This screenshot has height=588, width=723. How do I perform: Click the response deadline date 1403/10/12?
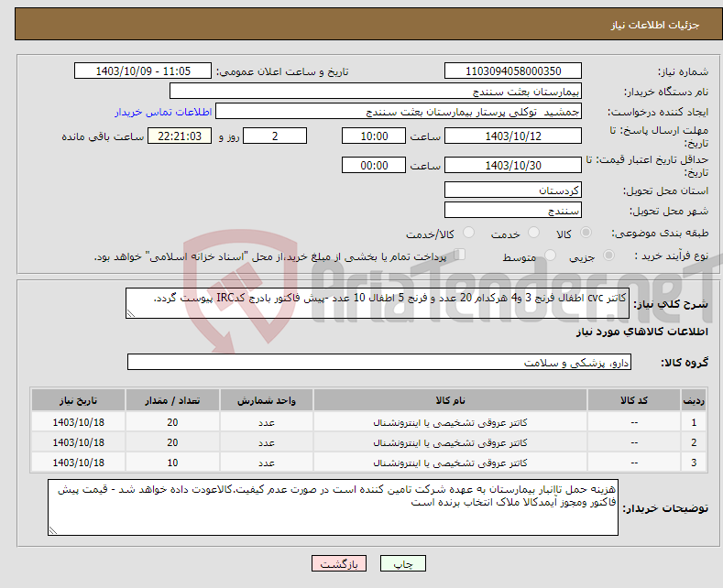(513, 136)
